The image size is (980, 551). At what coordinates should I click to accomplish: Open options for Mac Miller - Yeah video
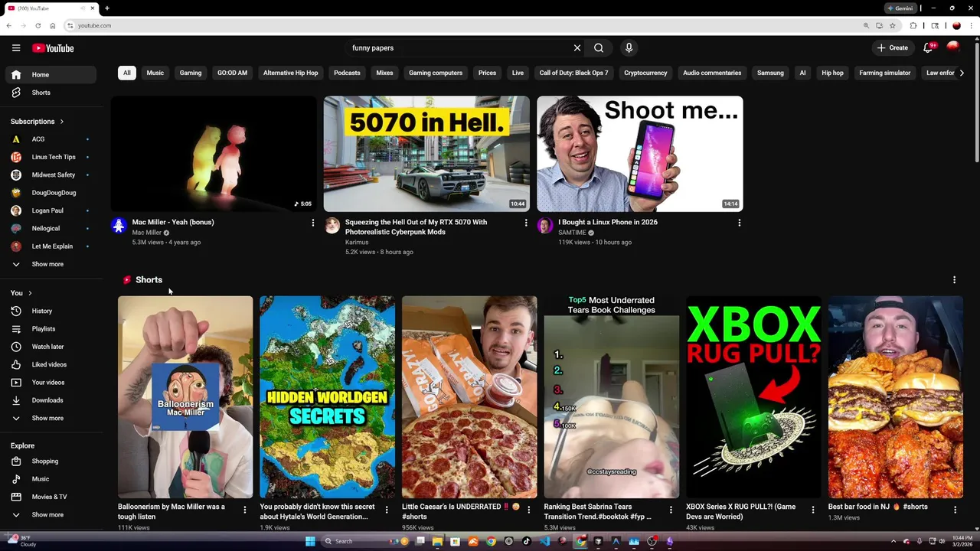pos(312,223)
